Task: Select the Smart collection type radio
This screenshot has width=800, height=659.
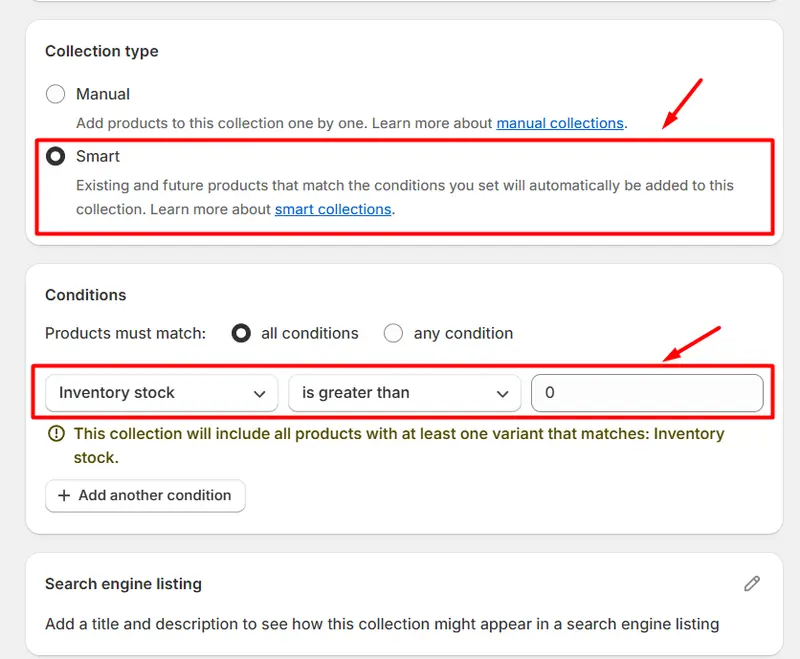Action: pyautogui.click(x=56, y=156)
